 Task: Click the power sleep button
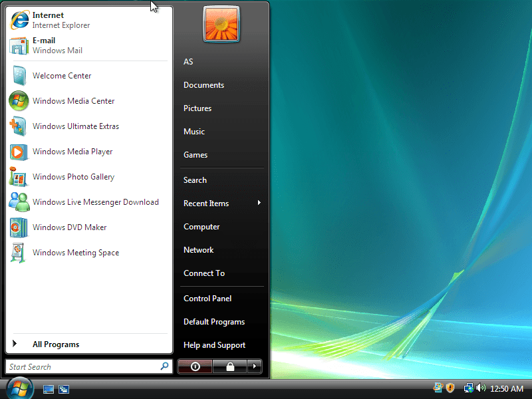195,366
